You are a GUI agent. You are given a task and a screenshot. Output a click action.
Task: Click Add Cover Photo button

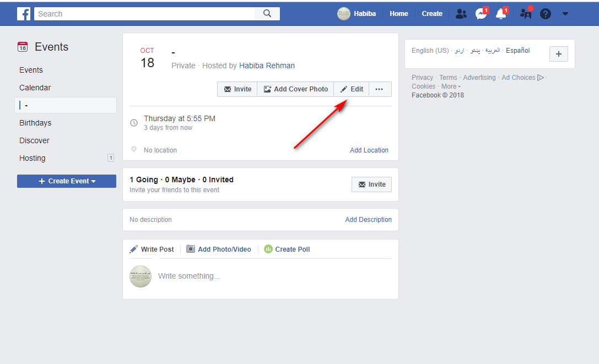(x=296, y=89)
